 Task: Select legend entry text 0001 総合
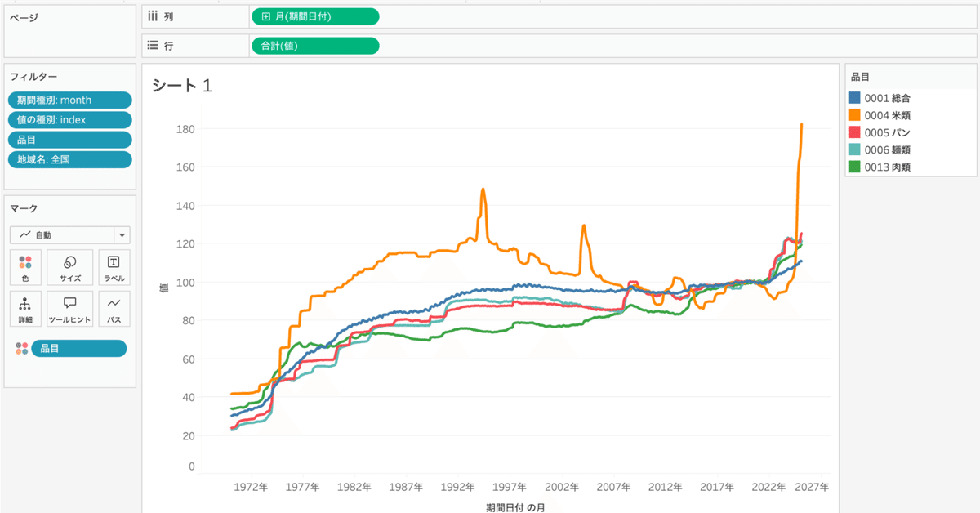[x=888, y=98]
